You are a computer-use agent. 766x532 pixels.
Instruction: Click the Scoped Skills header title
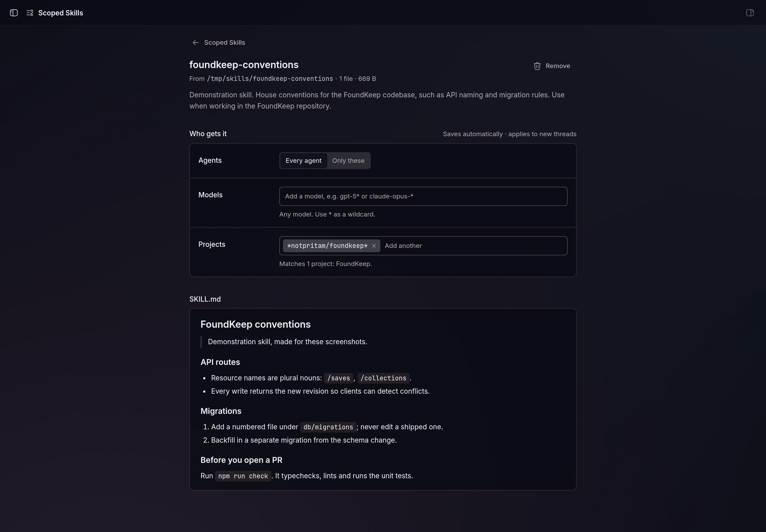[x=61, y=13]
